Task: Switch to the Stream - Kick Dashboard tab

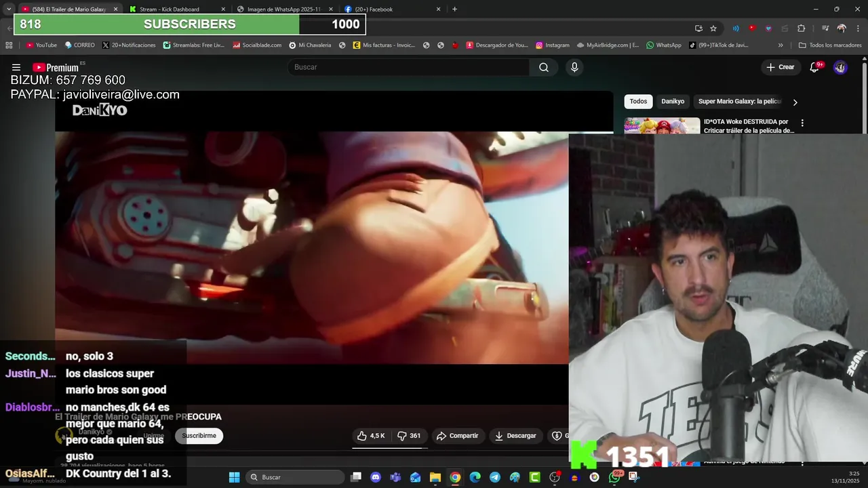Action: tap(176, 9)
